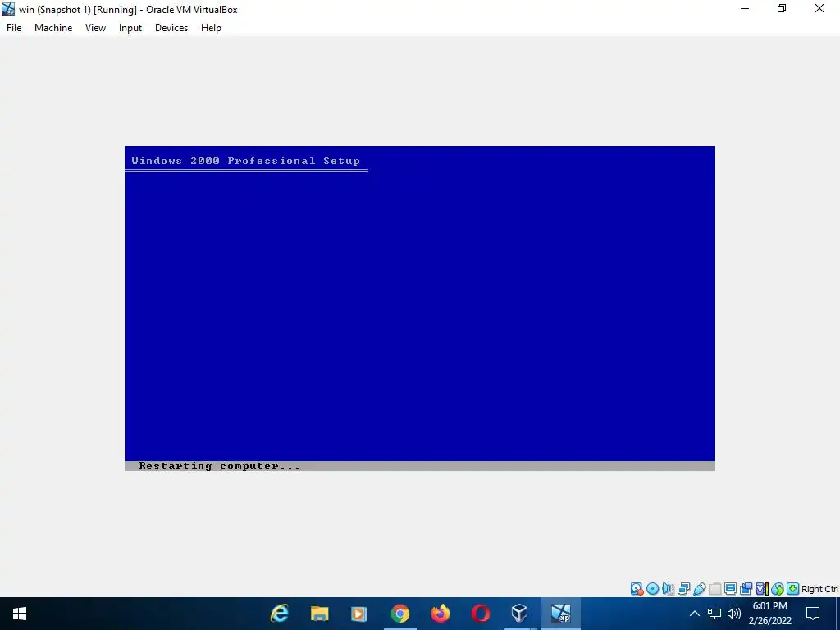The height and width of the screenshot is (630, 840).
Task: Click the Right Ctrl host key label
Action: click(820, 589)
